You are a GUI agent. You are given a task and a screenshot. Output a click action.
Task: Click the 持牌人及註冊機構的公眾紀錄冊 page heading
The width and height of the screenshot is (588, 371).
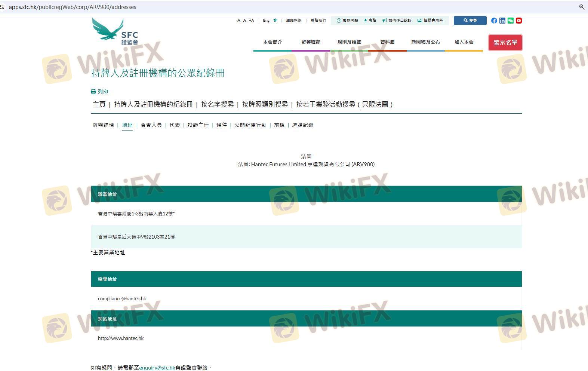(x=158, y=73)
